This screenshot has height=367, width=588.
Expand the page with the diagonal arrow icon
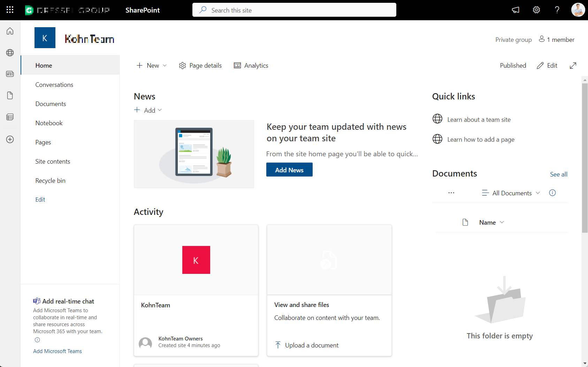573,65
